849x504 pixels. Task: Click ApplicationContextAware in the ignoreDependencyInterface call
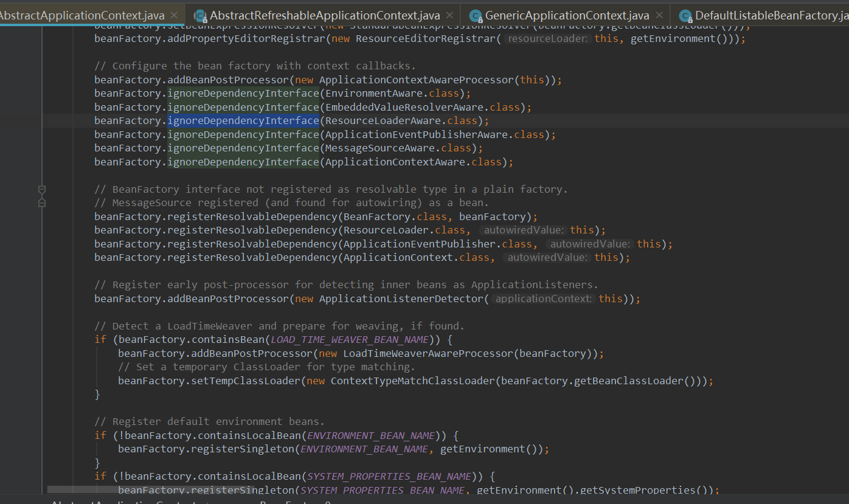[395, 162]
